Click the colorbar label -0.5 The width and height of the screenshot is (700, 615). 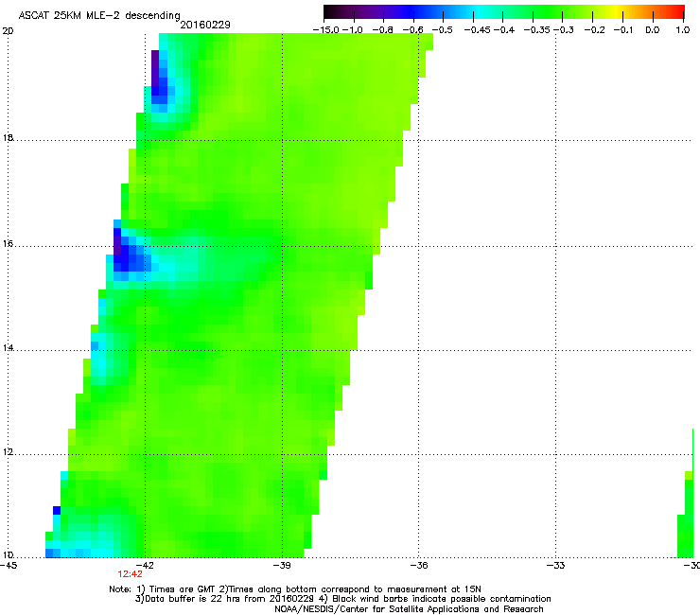coord(443,30)
